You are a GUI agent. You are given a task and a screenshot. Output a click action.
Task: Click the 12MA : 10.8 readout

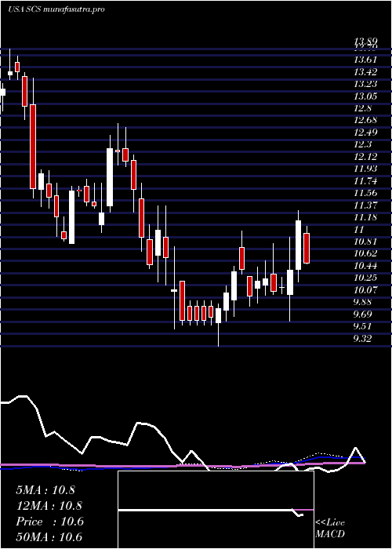(x=49, y=506)
